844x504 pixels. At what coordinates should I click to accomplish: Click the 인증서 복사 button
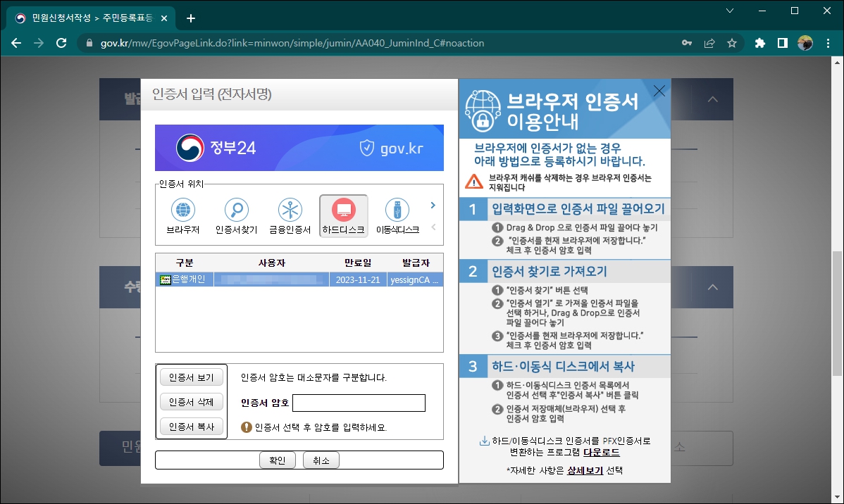pyautogui.click(x=191, y=426)
